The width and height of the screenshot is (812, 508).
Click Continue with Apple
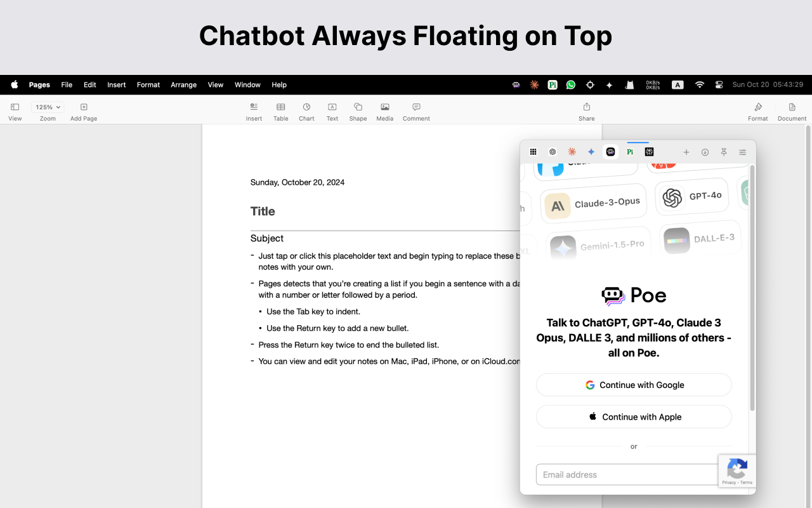634,417
